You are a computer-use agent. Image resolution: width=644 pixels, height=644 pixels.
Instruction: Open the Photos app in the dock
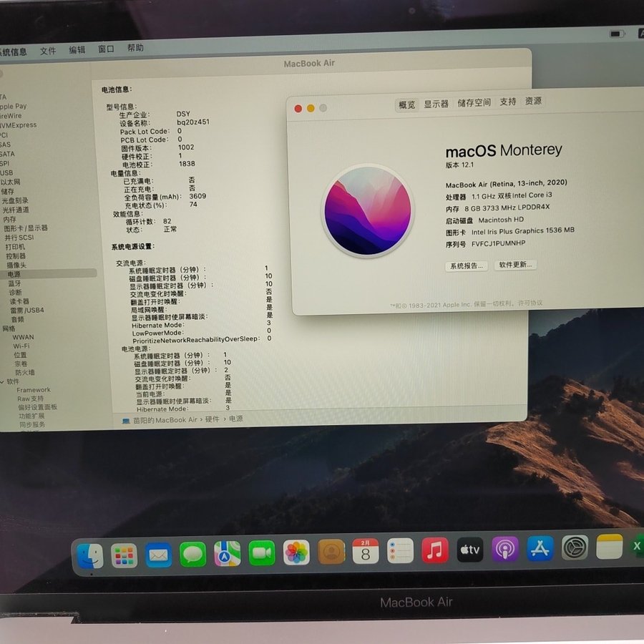(x=296, y=552)
